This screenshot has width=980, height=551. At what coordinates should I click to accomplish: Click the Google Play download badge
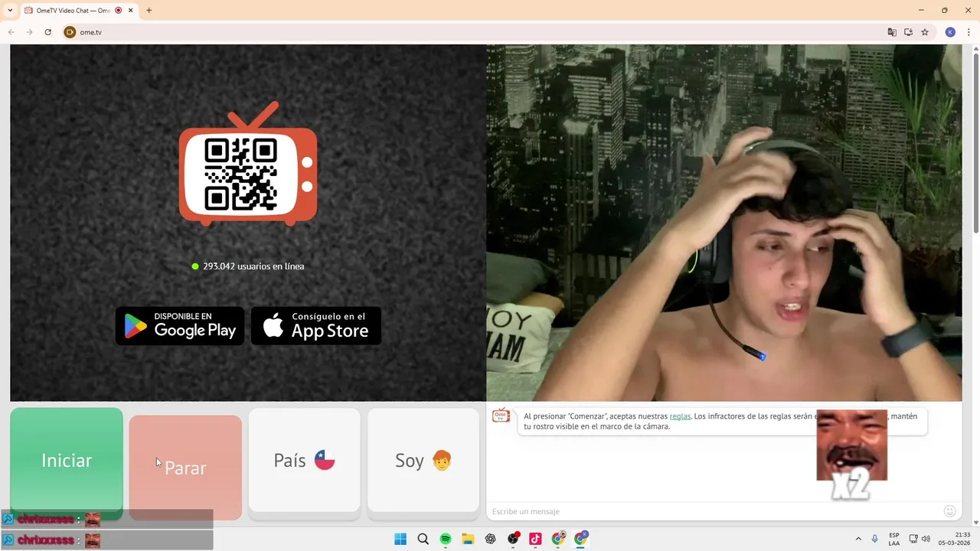[x=180, y=326]
